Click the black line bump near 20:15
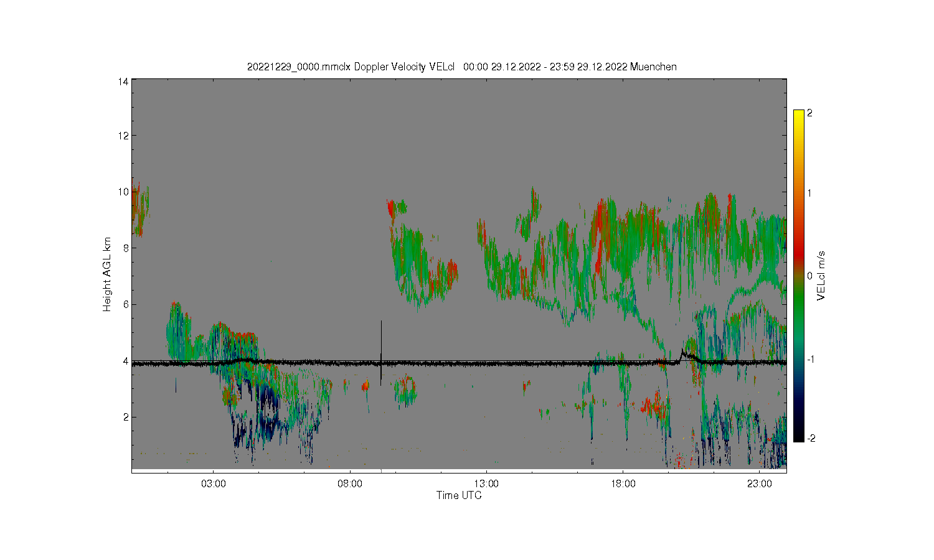 click(687, 356)
